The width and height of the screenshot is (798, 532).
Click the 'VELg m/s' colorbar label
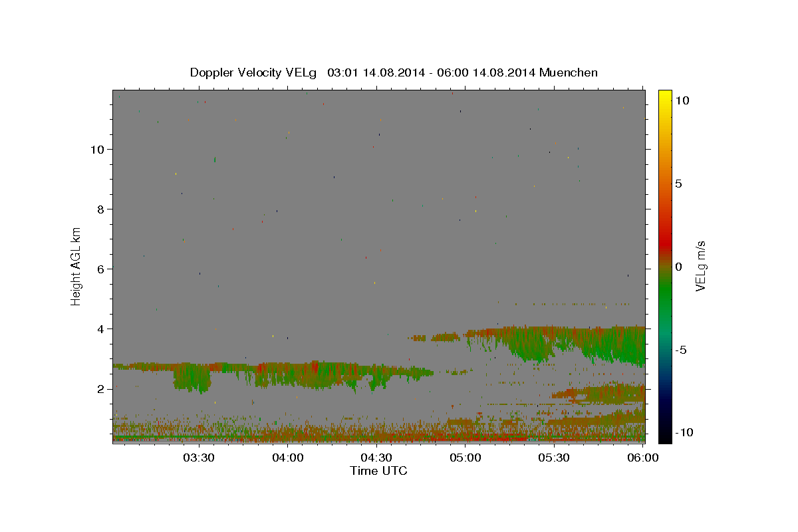pyautogui.click(x=700, y=266)
